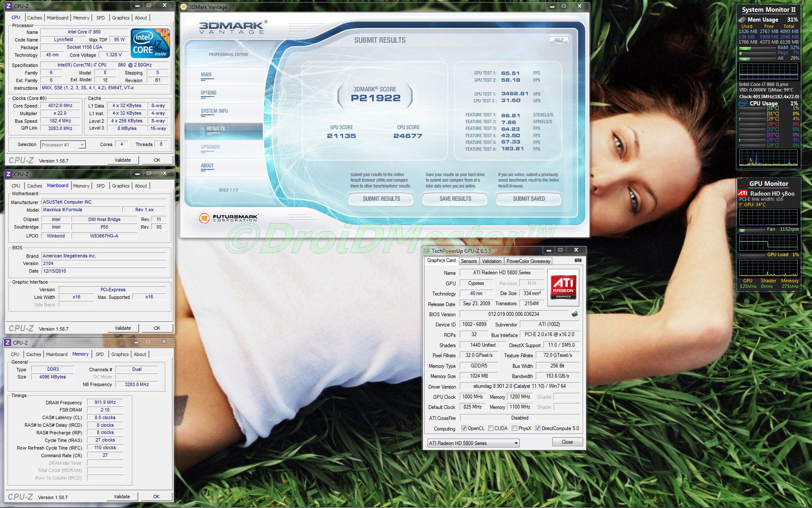
Task: Toggle the OpenCL checkbox in GPU-Z
Action: tap(464, 428)
